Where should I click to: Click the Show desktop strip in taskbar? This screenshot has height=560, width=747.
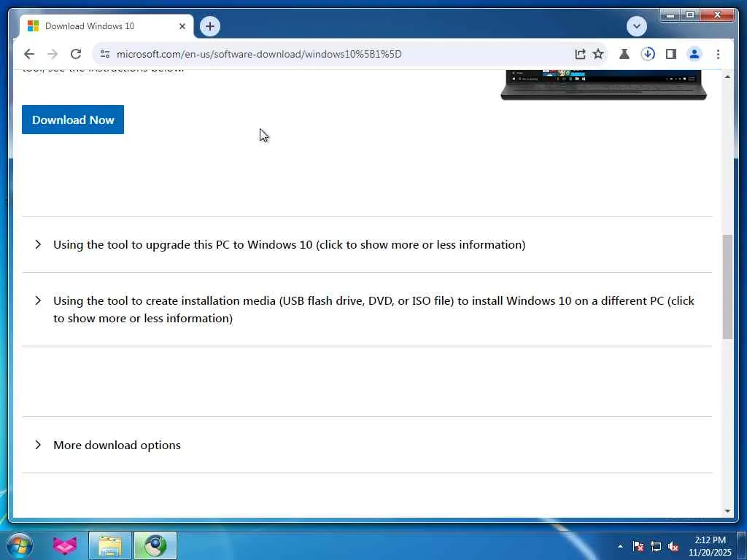pos(742,545)
